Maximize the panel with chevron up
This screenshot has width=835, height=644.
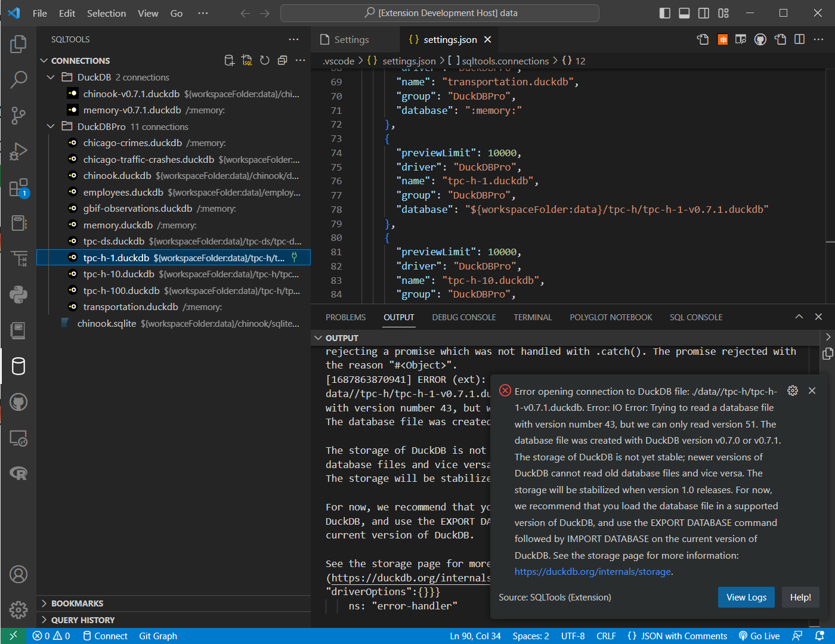coord(799,317)
